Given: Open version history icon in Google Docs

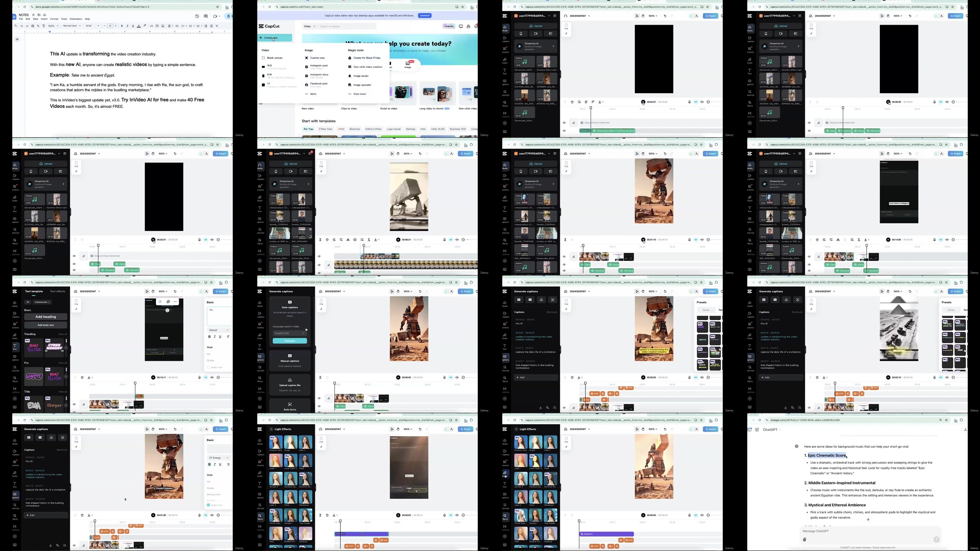Looking at the screenshot, I should 197,16.
